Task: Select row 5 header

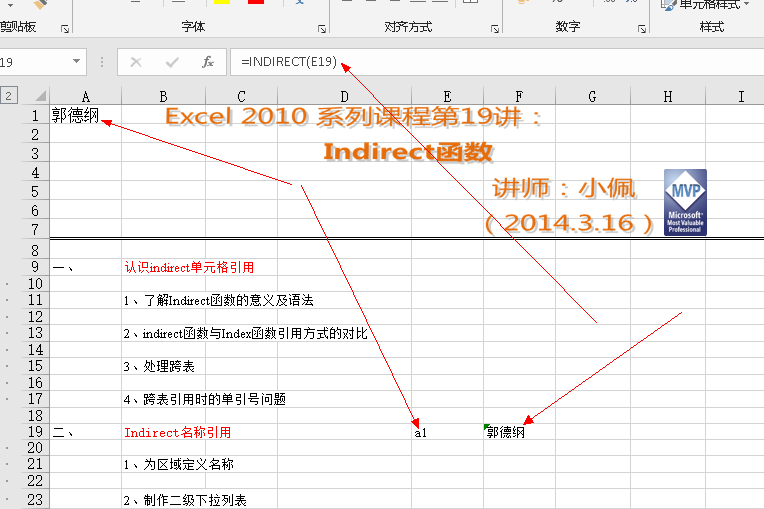Action: point(35,191)
